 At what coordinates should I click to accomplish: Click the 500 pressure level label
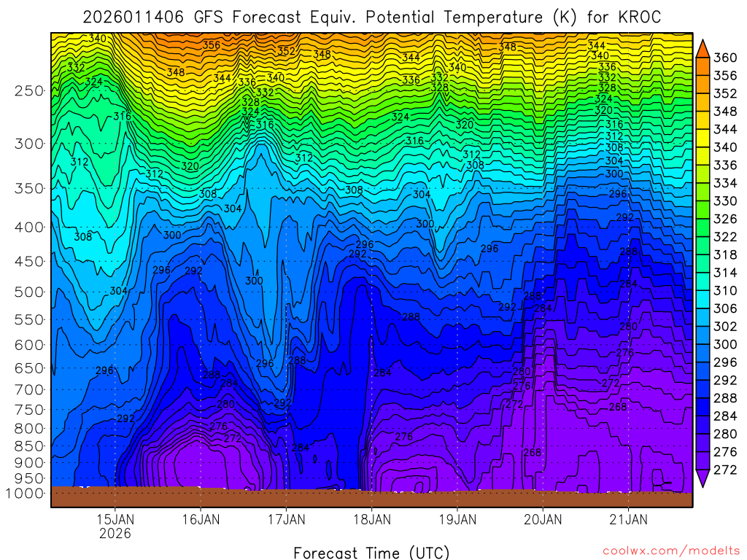(29, 292)
